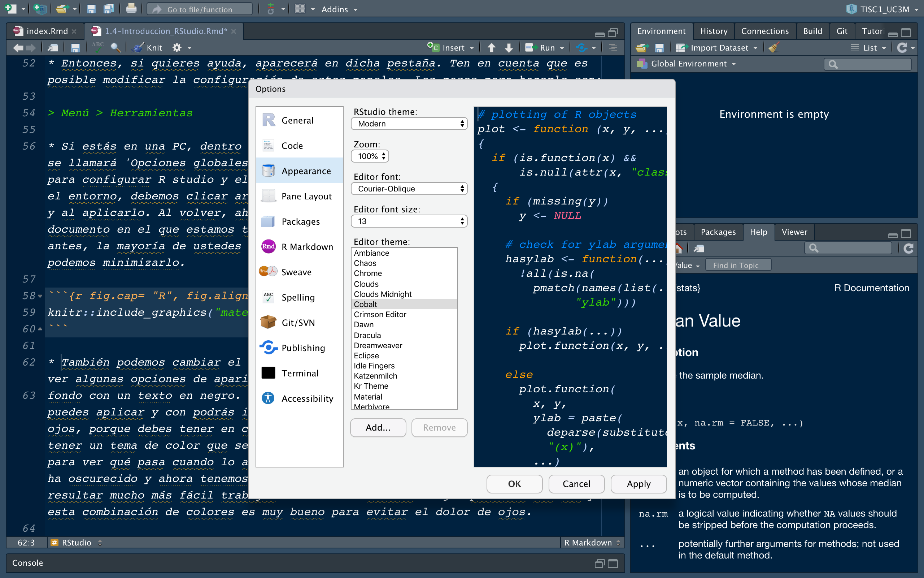
Task: Click the publish icon in editor toolbar
Action: [581, 48]
